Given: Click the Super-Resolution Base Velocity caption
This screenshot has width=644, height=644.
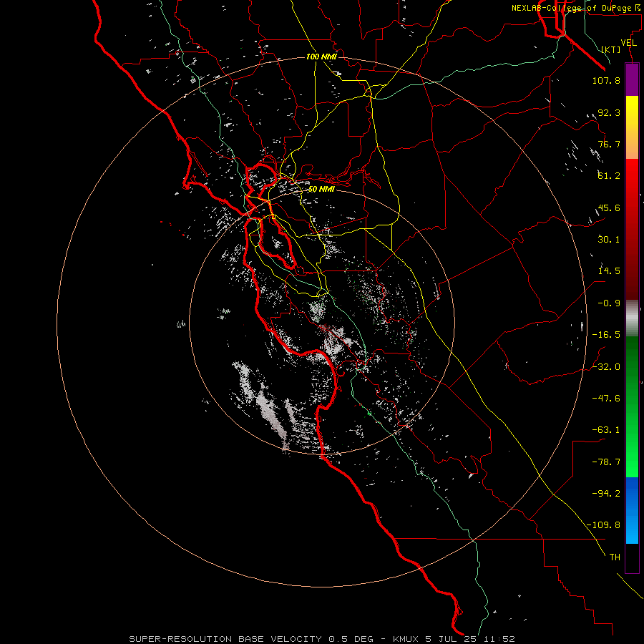Looking at the screenshot, I should click(321, 639).
